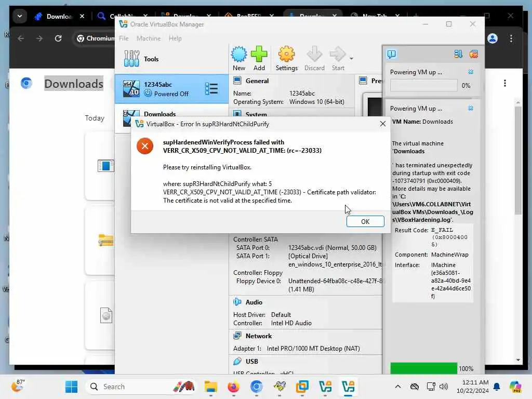Image resolution: width=532 pixels, height=399 pixels.
Task: Click the notification filter icon in the panel
Action: point(458,54)
